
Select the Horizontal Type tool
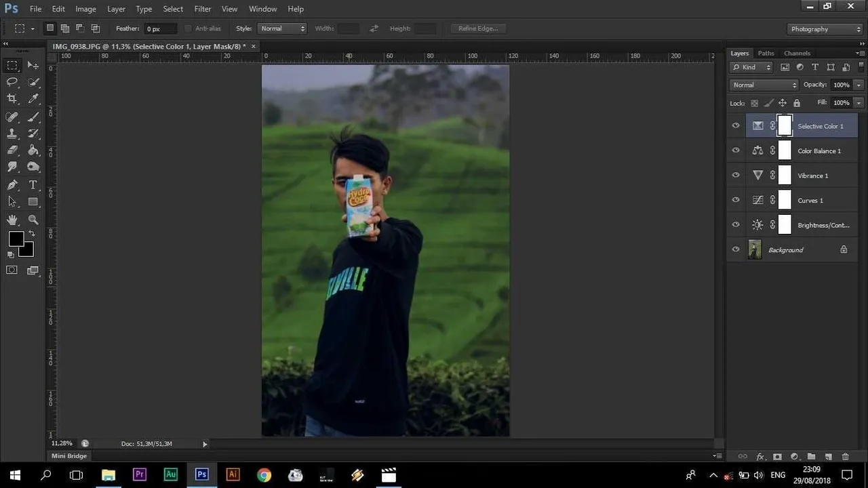[33, 185]
